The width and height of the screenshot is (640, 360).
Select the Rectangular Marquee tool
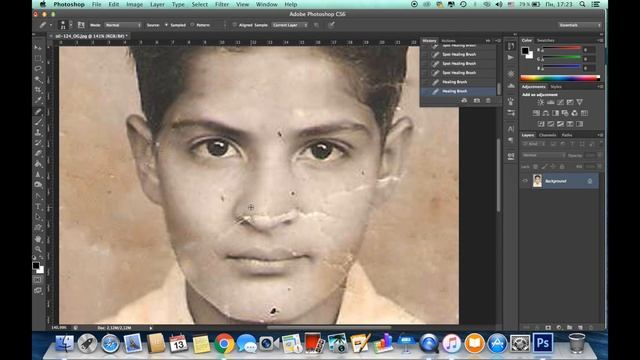point(38,58)
